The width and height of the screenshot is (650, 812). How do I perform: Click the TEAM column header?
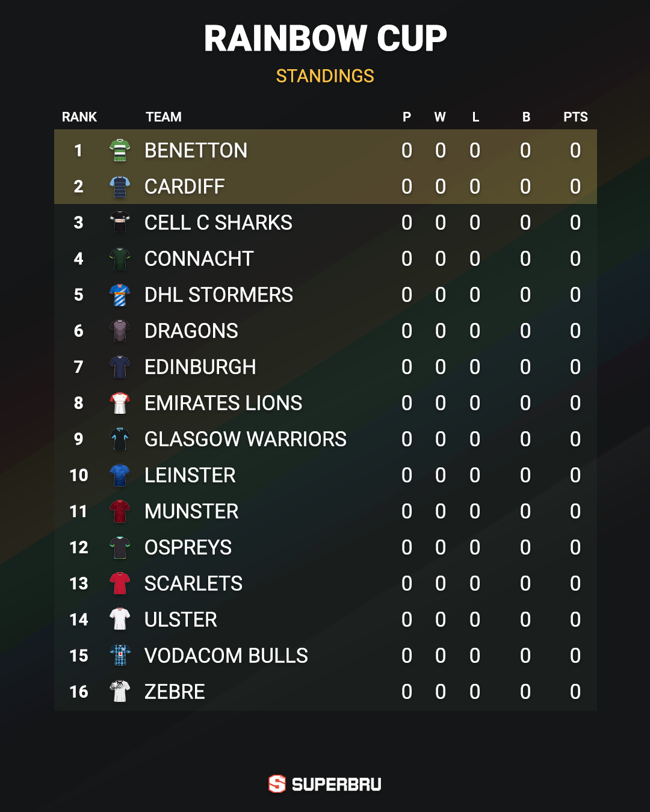pyautogui.click(x=164, y=117)
